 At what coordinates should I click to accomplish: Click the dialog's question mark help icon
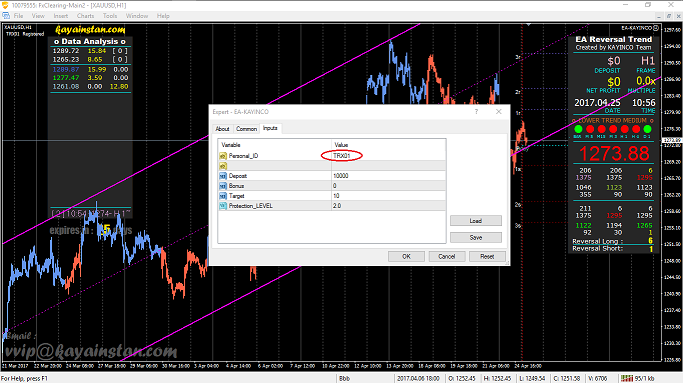pos(477,112)
